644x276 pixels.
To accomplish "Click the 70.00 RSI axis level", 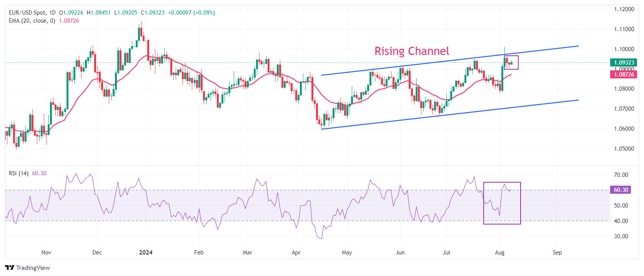I will [621, 175].
